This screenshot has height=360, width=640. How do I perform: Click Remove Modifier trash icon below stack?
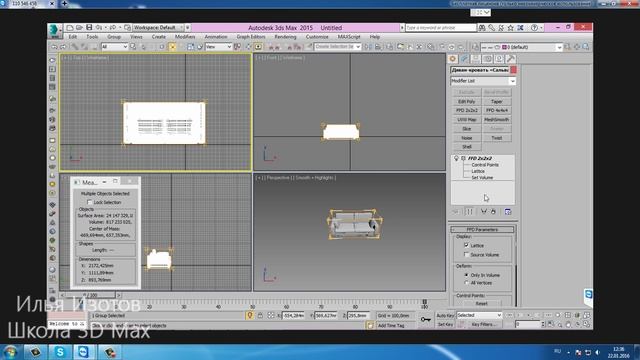[x=493, y=211]
